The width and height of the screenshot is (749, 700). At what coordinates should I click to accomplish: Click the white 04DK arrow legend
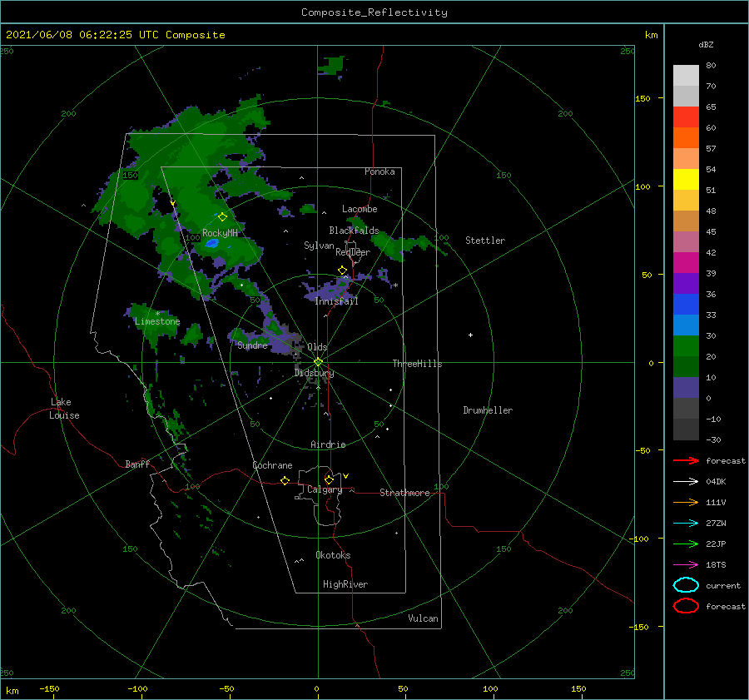point(686,482)
